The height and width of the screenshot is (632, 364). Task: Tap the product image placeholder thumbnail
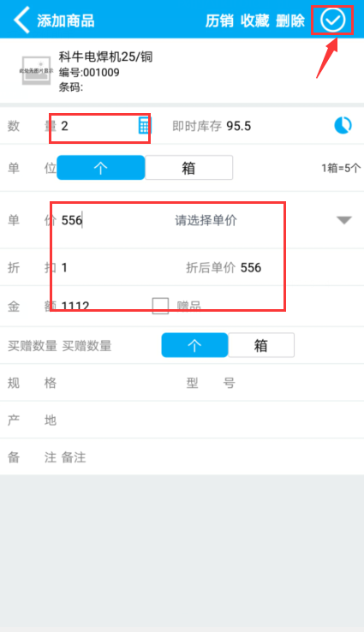coord(36,70)
